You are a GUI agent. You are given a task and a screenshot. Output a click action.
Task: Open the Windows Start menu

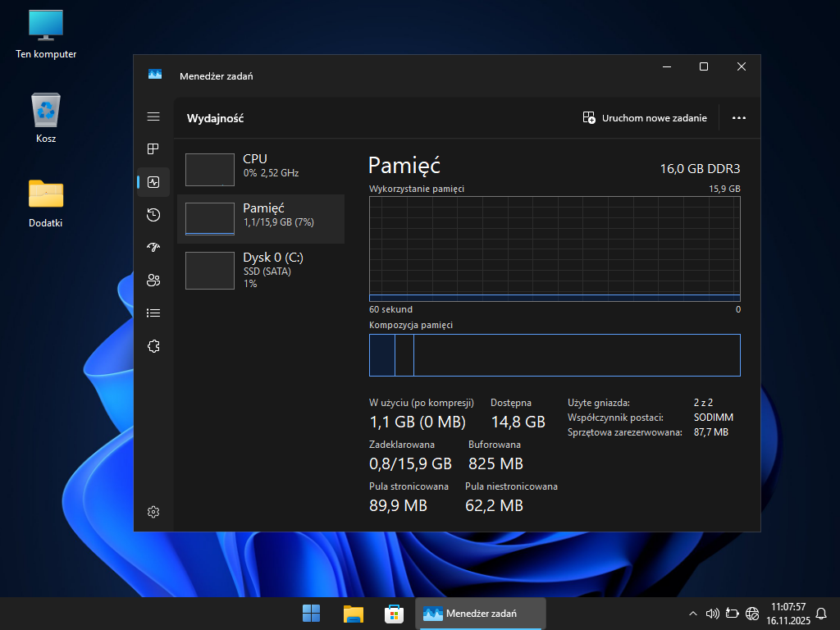pos(312,613)
